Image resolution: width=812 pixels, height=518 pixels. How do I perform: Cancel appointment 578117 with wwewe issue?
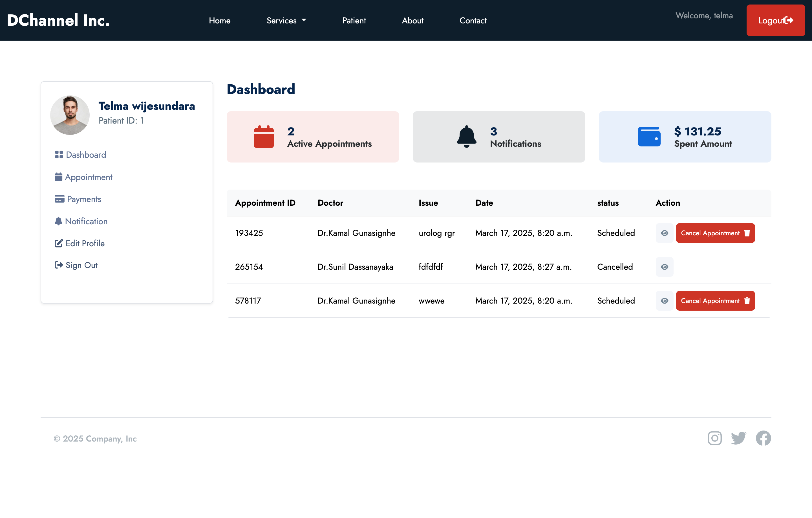click(x=715, y=301)
